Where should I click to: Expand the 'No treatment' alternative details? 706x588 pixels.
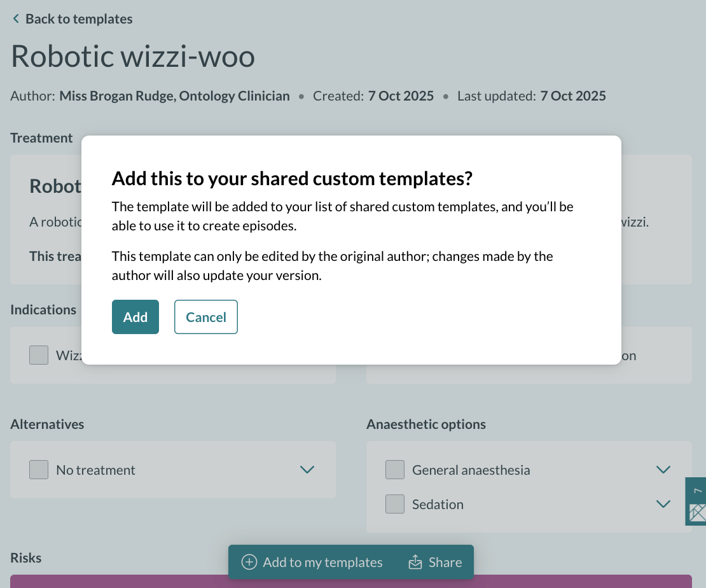tap(307, 470)
